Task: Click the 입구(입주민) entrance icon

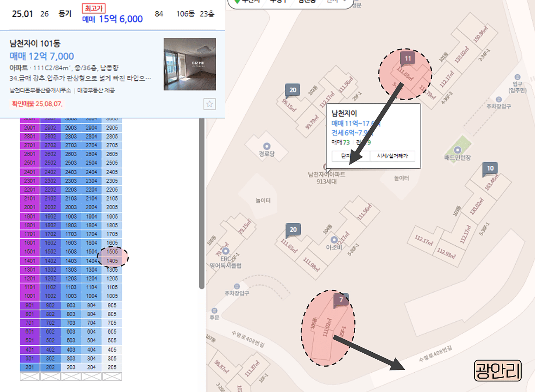Action: point(517,77)
